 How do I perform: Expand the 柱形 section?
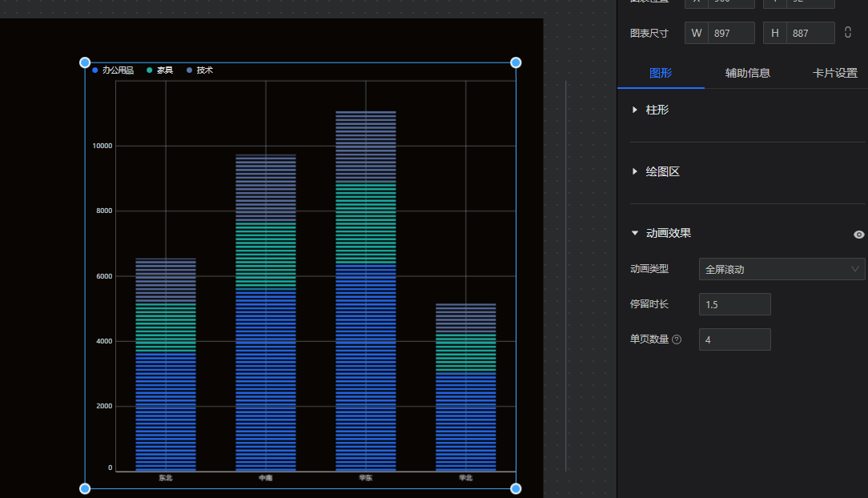point(657,110)
